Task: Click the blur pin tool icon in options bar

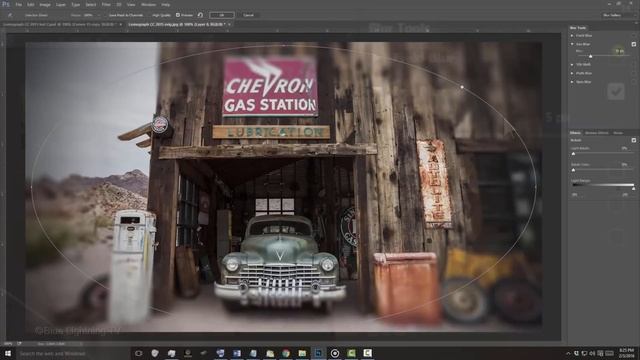Action: point(10,15)
